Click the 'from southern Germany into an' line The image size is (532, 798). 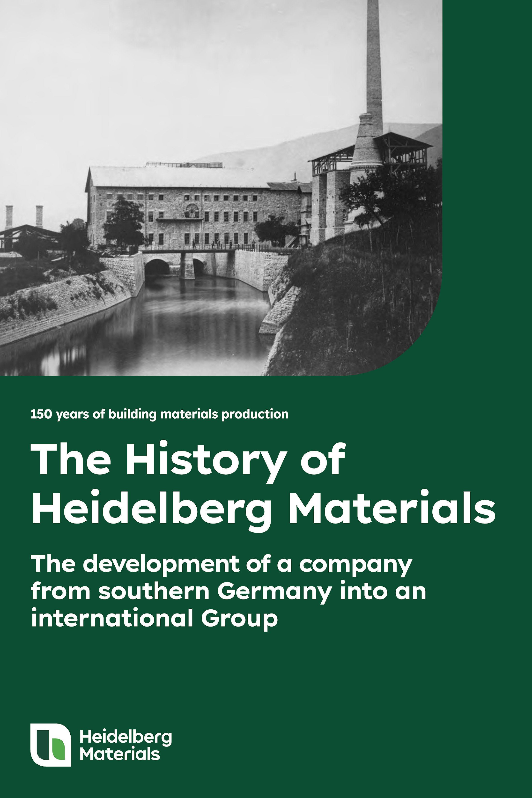click(228, 591)
